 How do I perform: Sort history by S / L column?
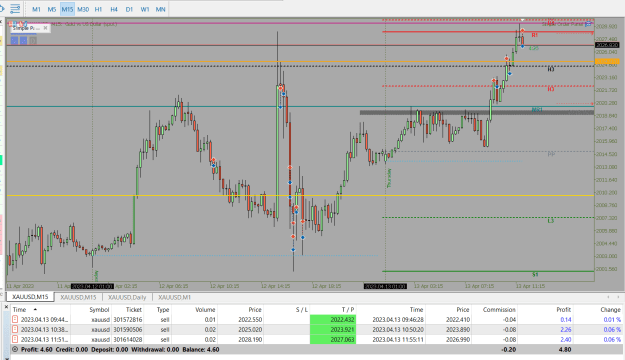tap(301, 309)
